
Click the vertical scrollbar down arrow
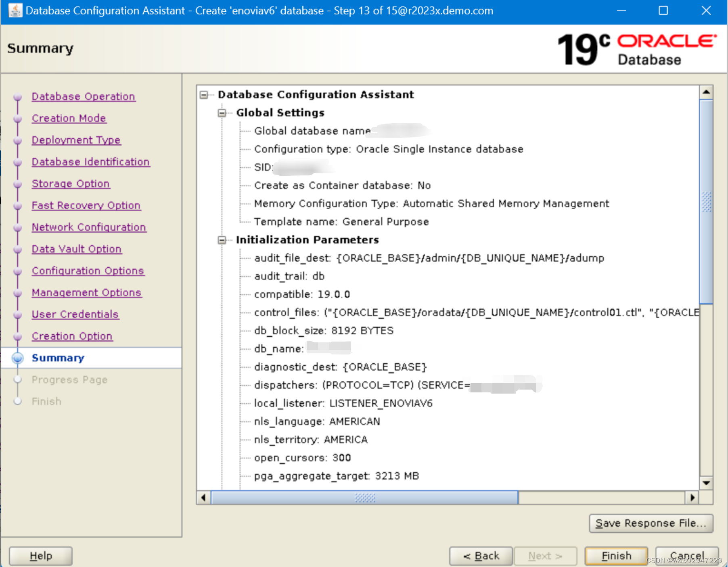coord(706,483)
